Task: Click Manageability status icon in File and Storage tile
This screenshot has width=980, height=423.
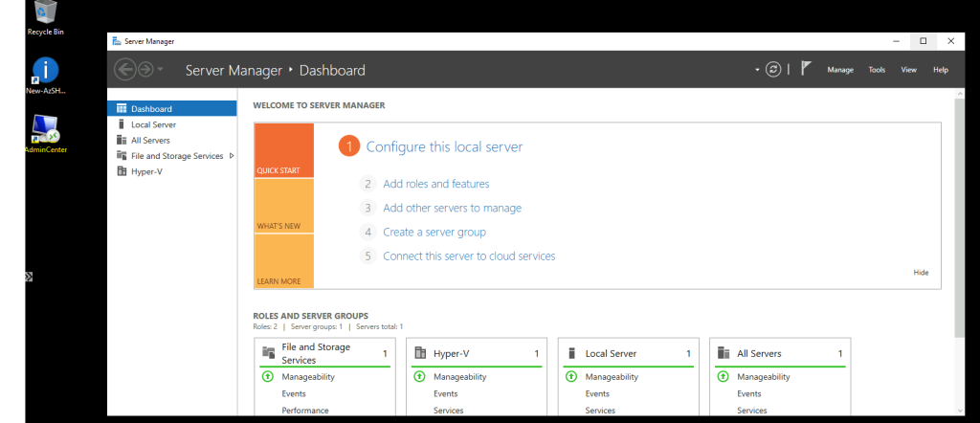Action: pos(268,377)
